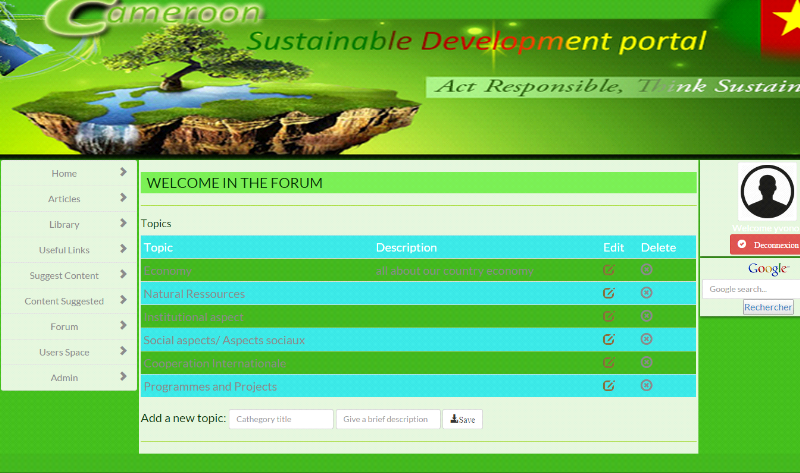Edit the Natural Ressources topic
This screenshot has width=800, height=473.
[x=609, y=293]
